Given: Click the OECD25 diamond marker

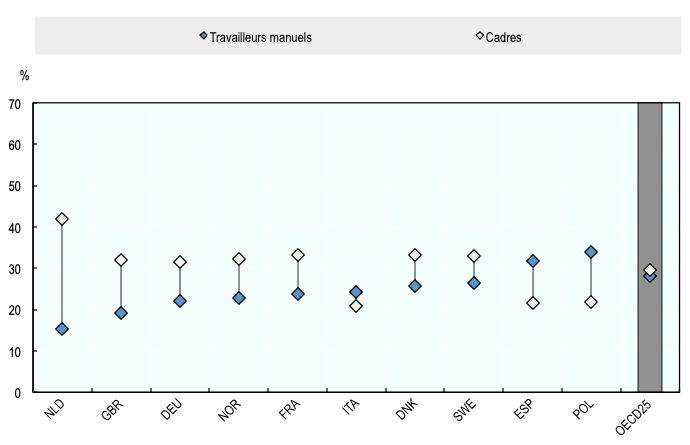Looking at the screenshot, I should [x=650, y=271].
